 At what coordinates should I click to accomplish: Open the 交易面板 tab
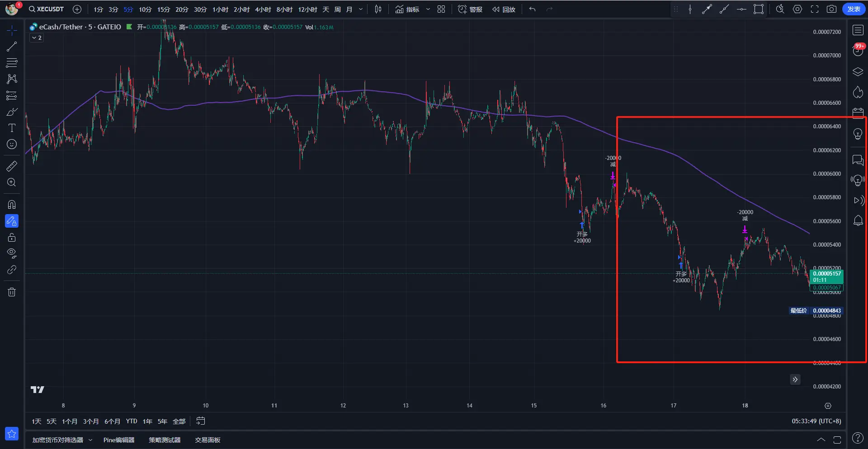click(x=208, y=440)
